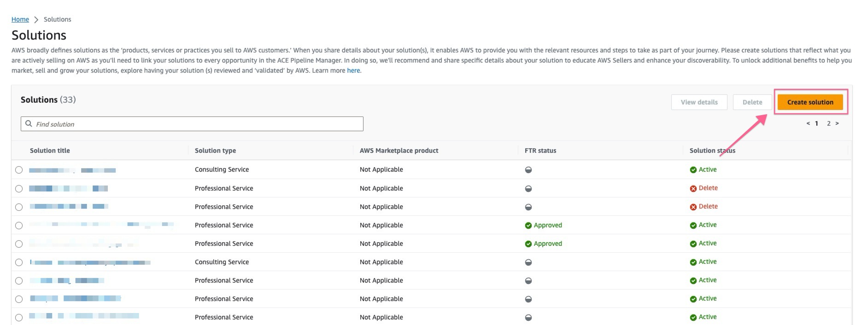Click gray FTR icon in first Delete-status row
The height and width of the screenshot is (325, 868).
pyautogui.click(x=528, y=188)
